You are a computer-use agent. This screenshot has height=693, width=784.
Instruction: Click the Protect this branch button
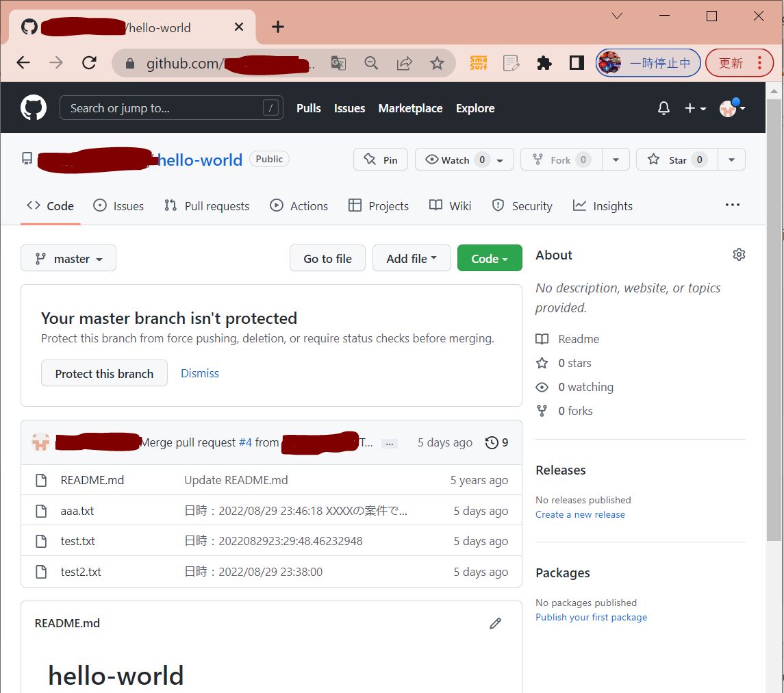[x=104, y=374]
